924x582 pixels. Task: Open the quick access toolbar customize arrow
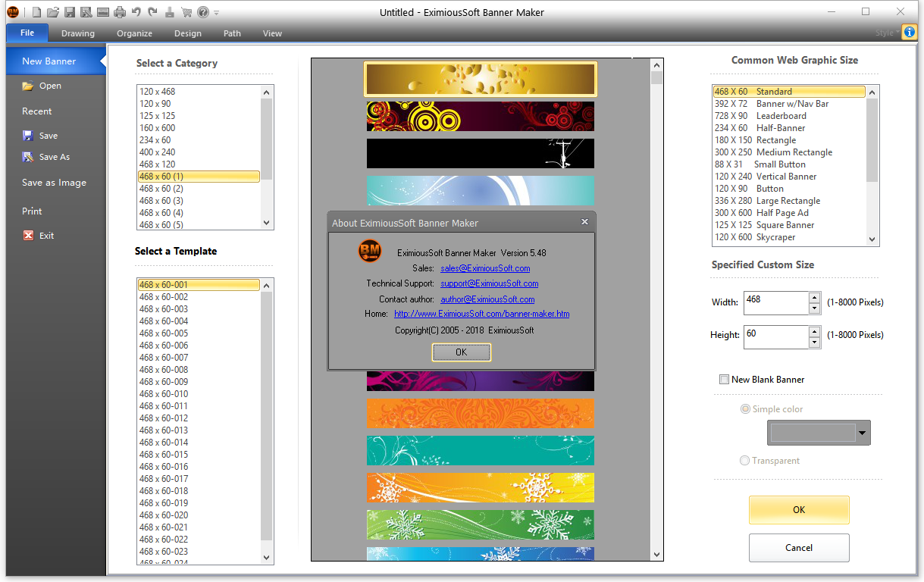[217, 13]
